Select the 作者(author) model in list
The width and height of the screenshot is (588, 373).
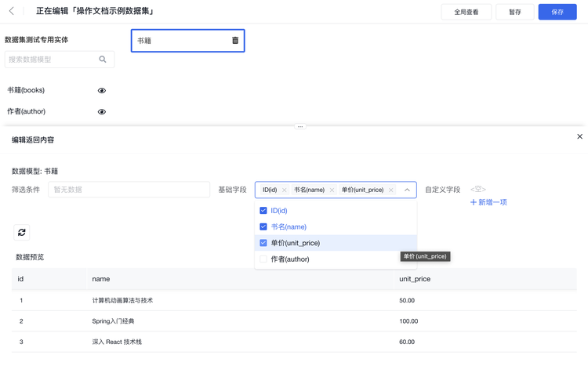click(26, 112)
